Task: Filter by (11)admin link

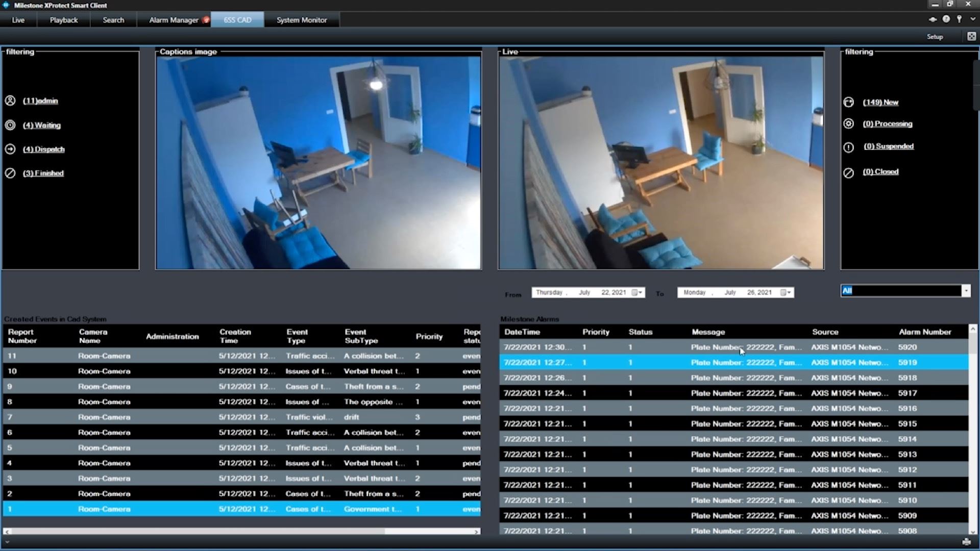Action: 40,101
